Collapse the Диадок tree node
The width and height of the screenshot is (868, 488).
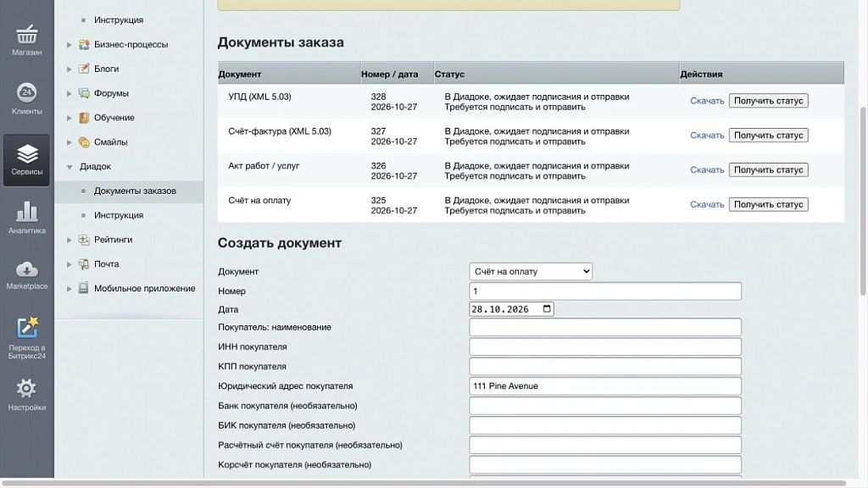(x=70, y=167)
